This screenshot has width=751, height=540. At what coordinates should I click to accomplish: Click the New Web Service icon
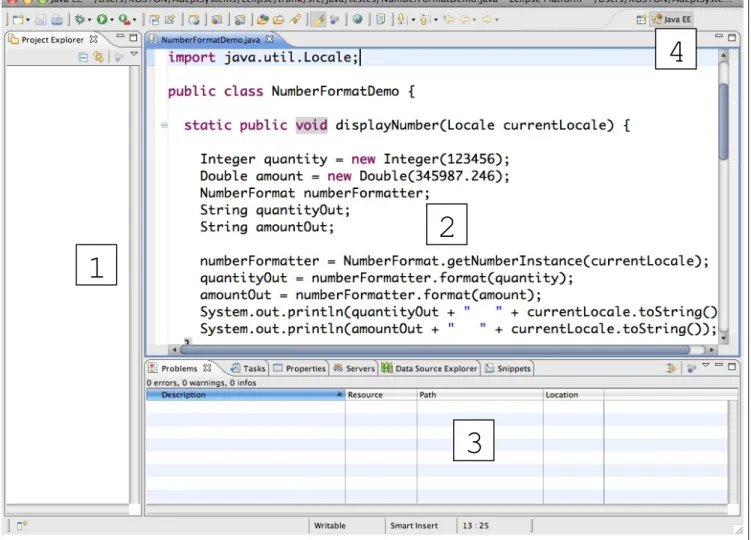coord(193,20)
